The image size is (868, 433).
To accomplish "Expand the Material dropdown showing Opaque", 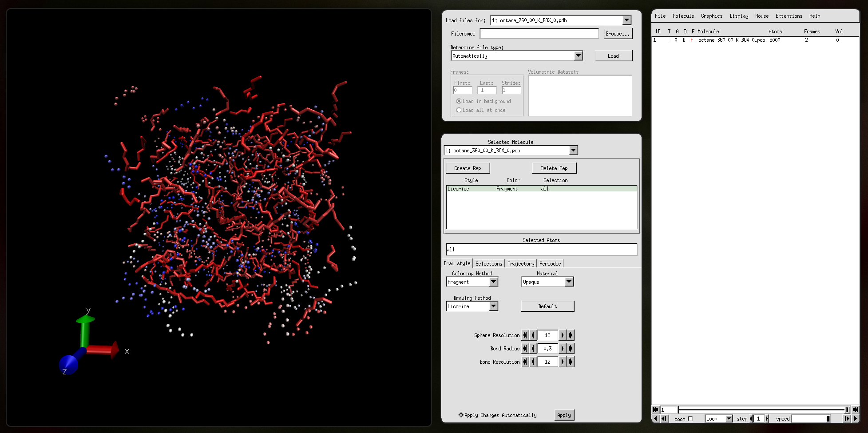I will (x=569, y=282).
